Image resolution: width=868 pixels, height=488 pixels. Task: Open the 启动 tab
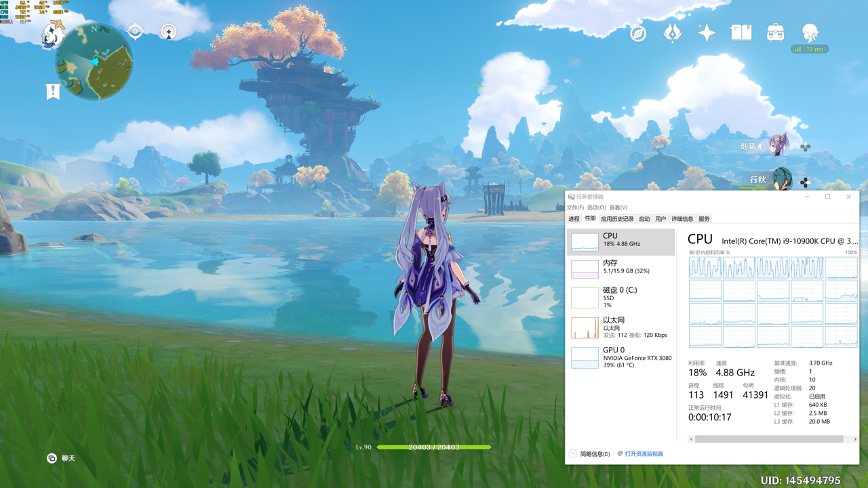[644, 219]
